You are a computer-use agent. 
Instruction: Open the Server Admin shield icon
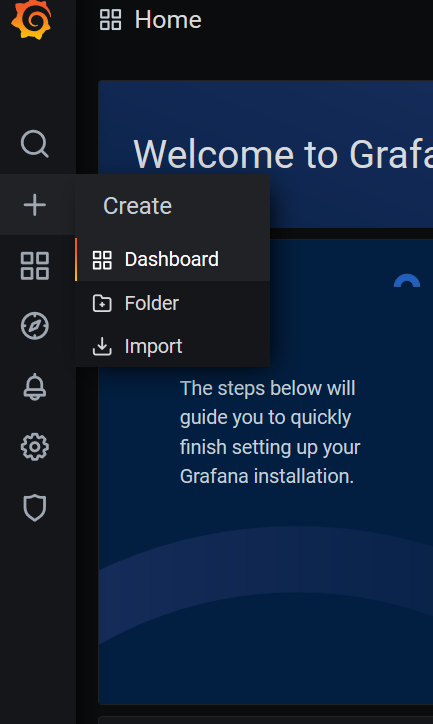tap(35, 508)
